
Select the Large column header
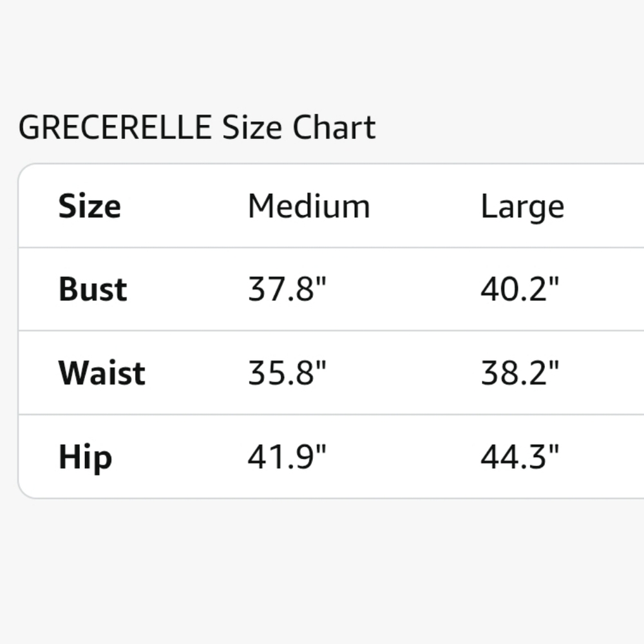tap(522, 207)
